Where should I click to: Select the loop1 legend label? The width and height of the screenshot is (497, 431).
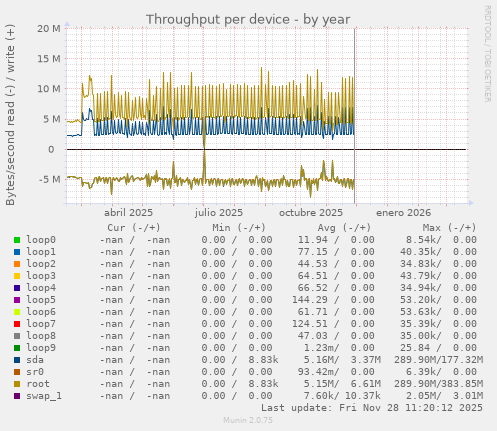pyautogui.click(x=41, y=252)
